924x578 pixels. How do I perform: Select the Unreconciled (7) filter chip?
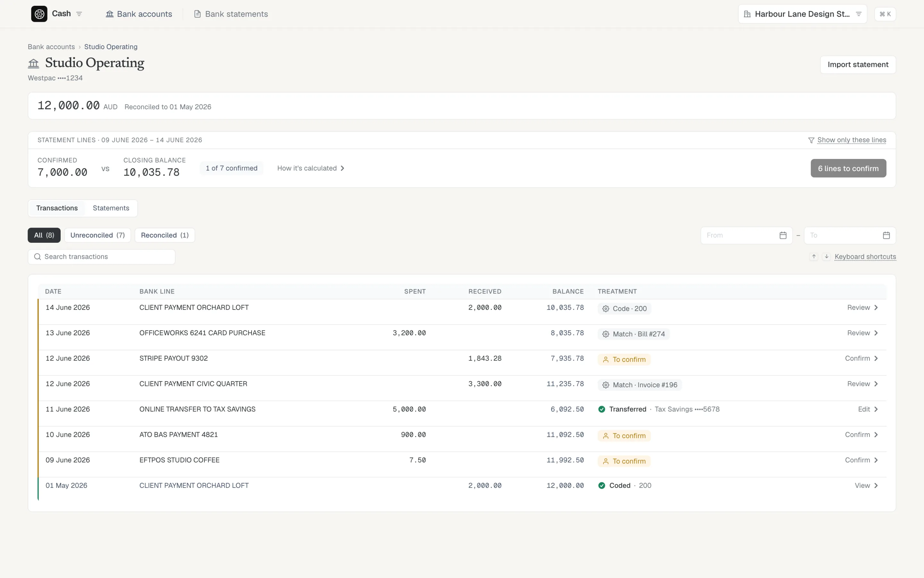(97, 235)
